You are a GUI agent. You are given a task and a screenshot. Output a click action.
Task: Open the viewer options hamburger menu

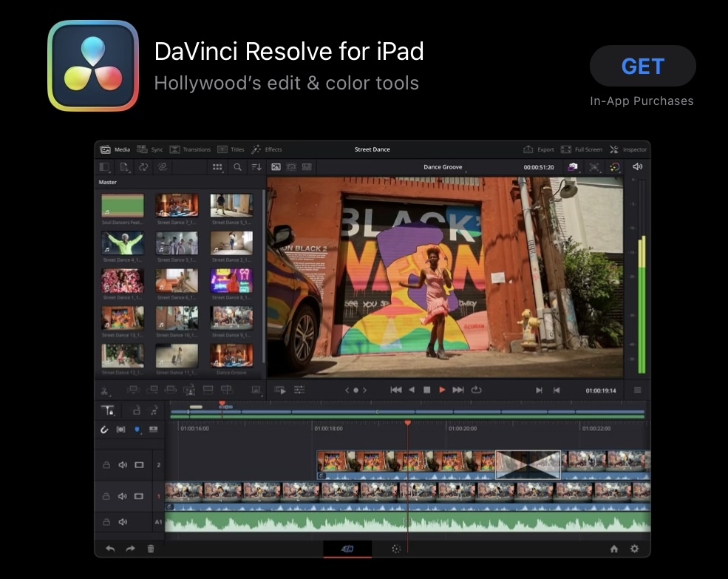pyautogui.click(x=638, y=390)
